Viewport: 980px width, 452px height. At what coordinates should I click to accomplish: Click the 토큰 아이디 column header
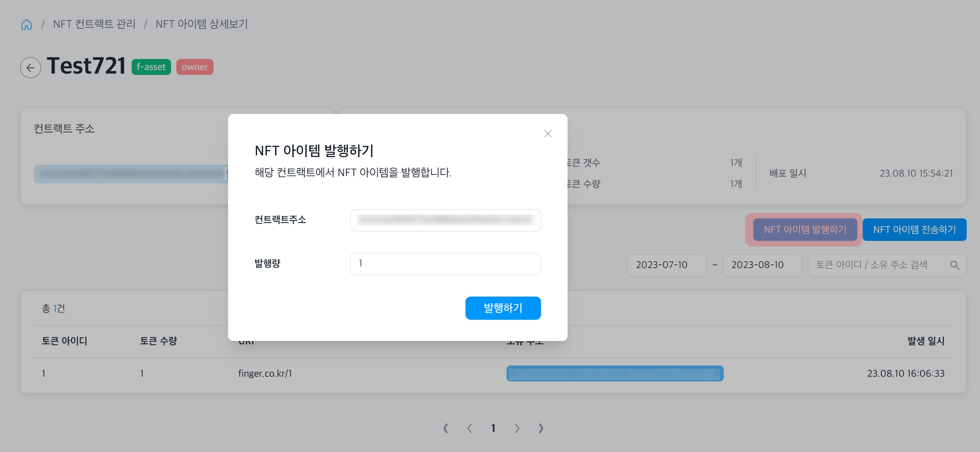pyautogui.click(x=64, y=341)
